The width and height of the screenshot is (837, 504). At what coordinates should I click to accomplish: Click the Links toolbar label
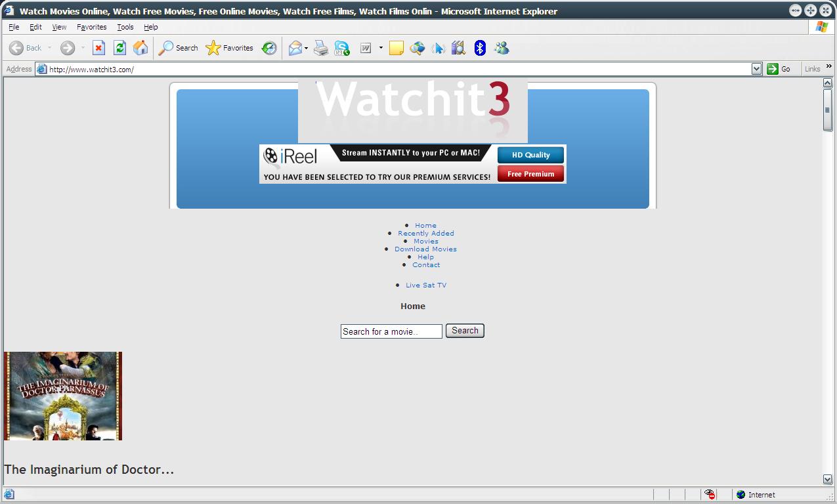coord(813,69)
